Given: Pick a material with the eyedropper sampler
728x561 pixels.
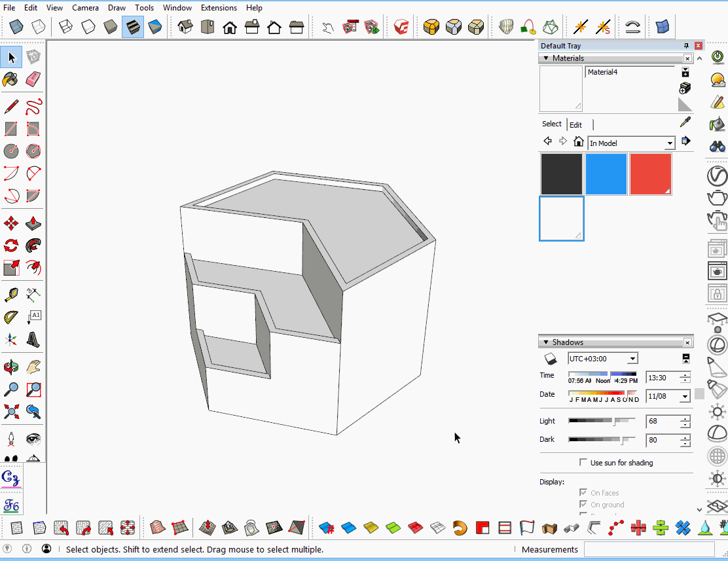Looking at the screenshot, I should coord(685,121).
